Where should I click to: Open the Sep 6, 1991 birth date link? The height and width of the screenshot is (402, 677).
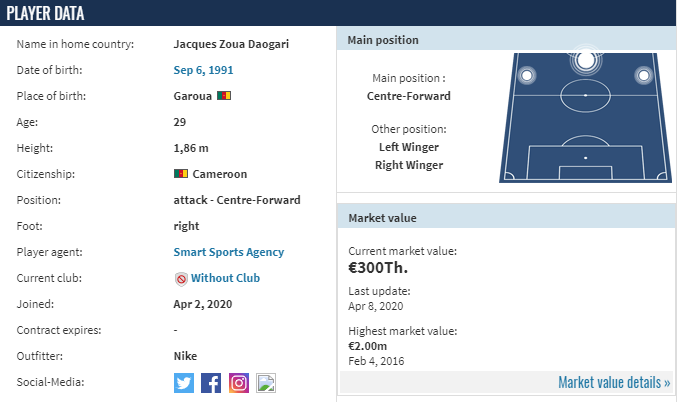click(203, 70)
